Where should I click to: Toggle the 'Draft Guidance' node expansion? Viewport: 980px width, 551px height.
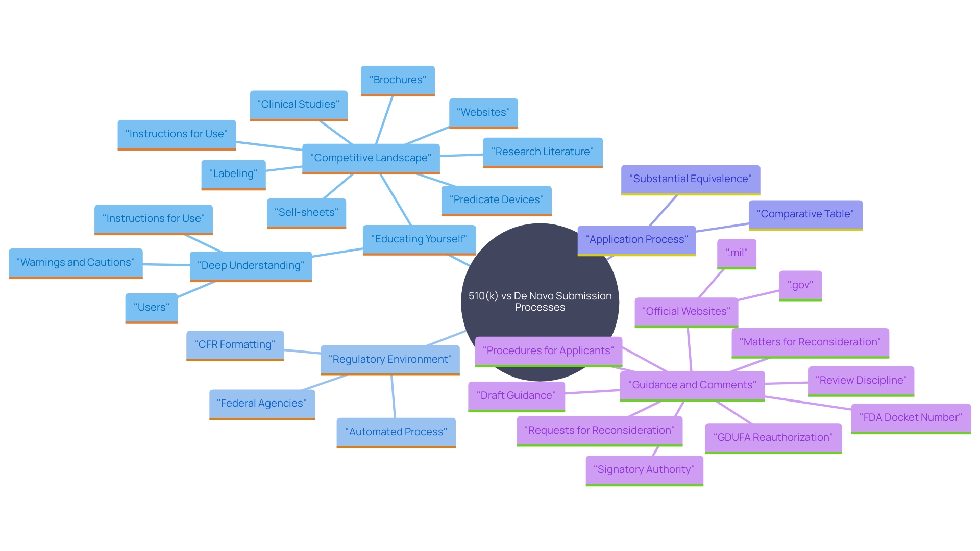(x=504, y=397)
